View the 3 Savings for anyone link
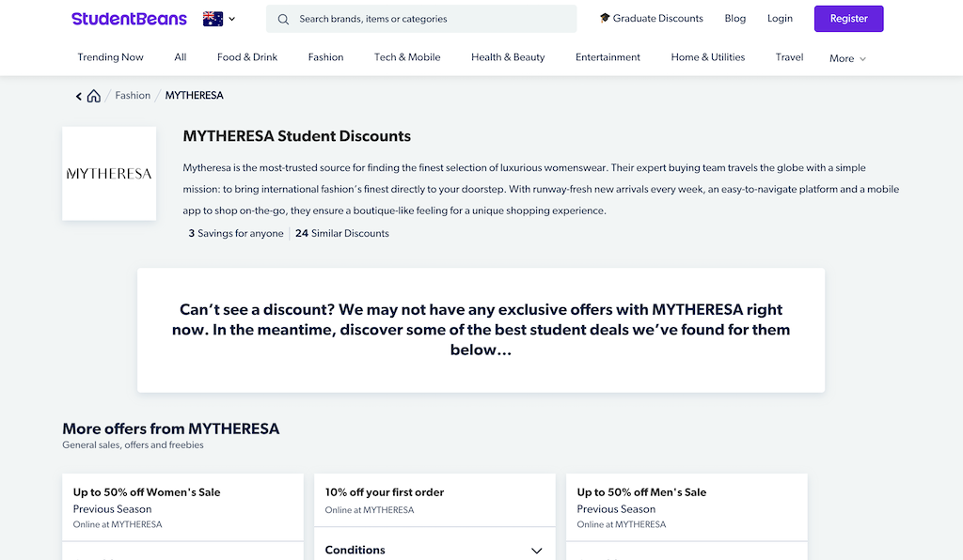 (x=235, y=233)
